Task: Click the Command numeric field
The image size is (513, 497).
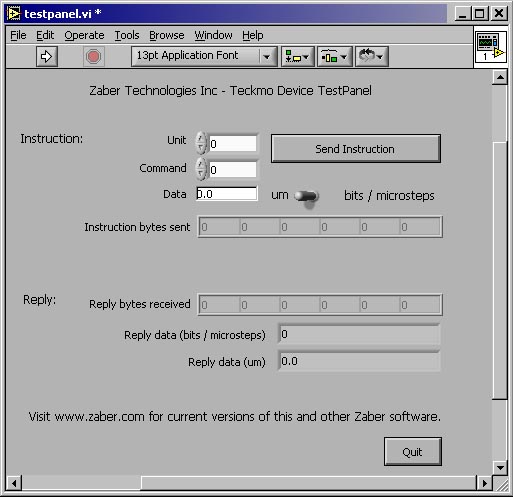Action: tap(233, 170)
